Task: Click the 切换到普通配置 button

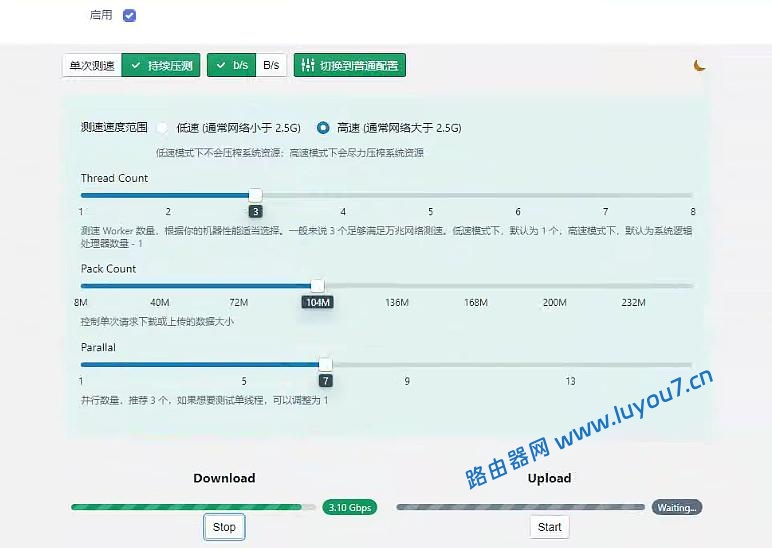Action: tap(350, 65)
